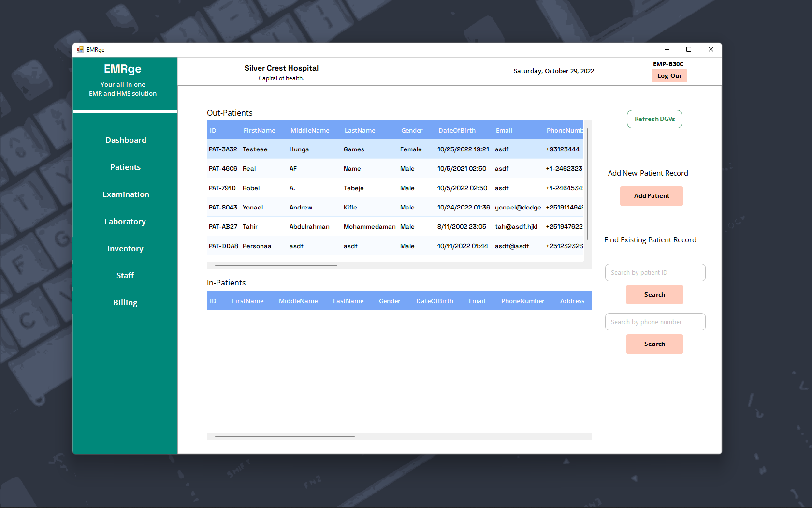
Task: Click the Refresh DGVs button
Action: coord(654,119)
